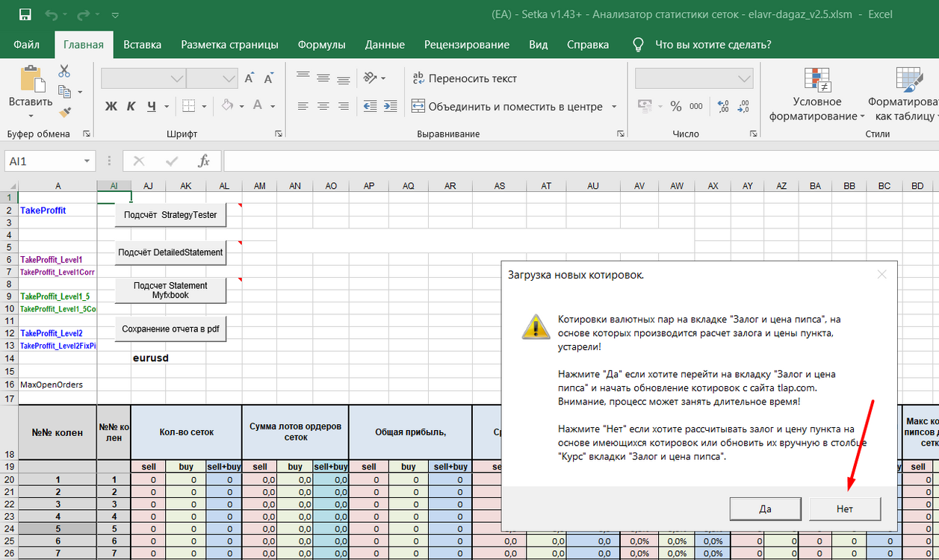Open Conditional Formatting (Условное форматирование)
Viewport: 939px width, 560px height.
[x=817, y=95]
